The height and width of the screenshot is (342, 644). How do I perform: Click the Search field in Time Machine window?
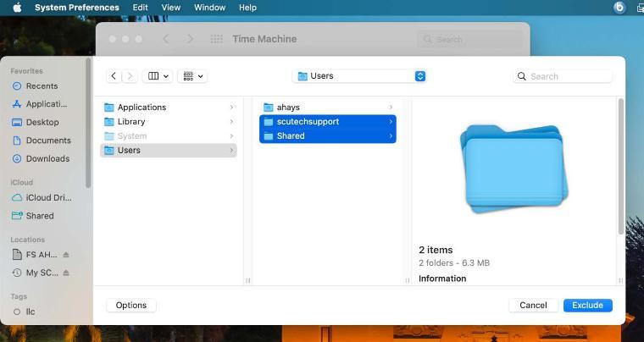click(x=469, y=40)
